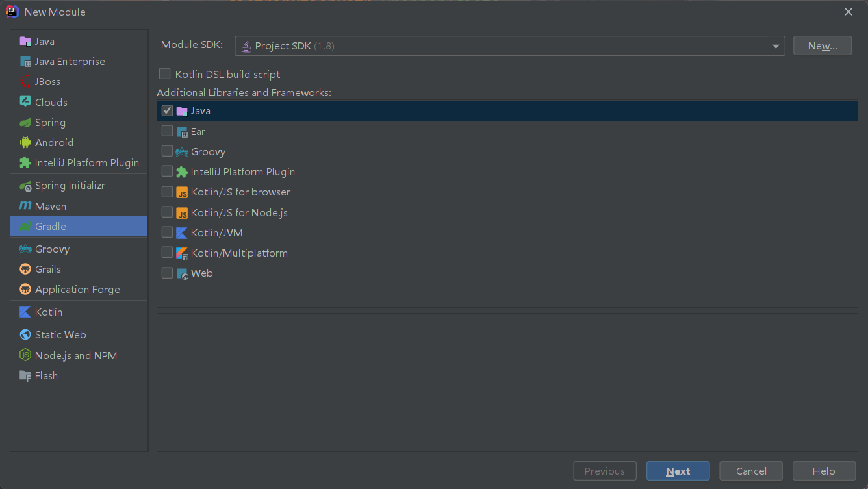Pick the Clouds module icon
The width and height of the screenshot is (868, 489).
[25, 102]
